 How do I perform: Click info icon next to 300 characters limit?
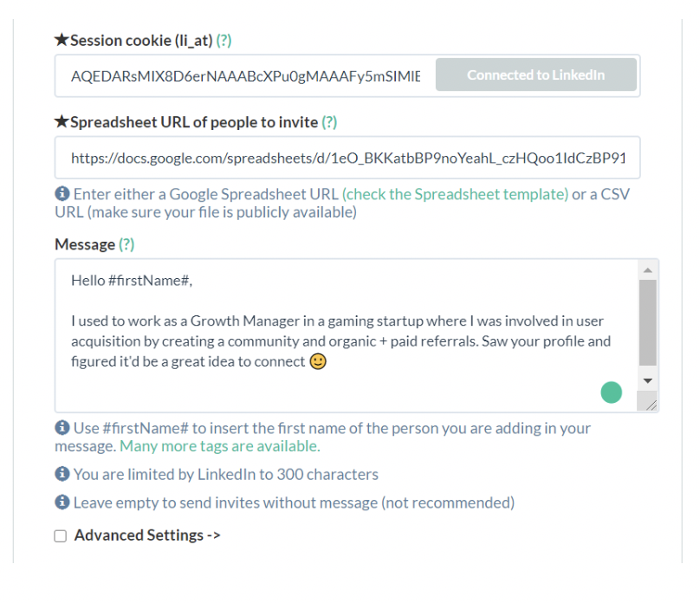[x=62, y=474]
